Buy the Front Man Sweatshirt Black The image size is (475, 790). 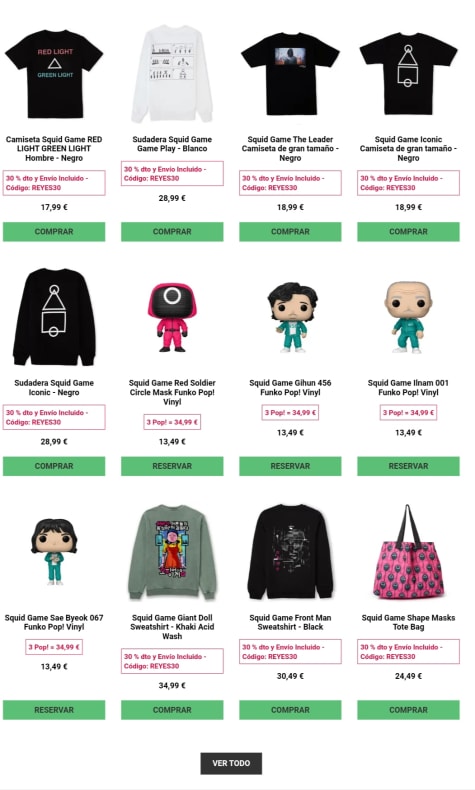[291, 710]
